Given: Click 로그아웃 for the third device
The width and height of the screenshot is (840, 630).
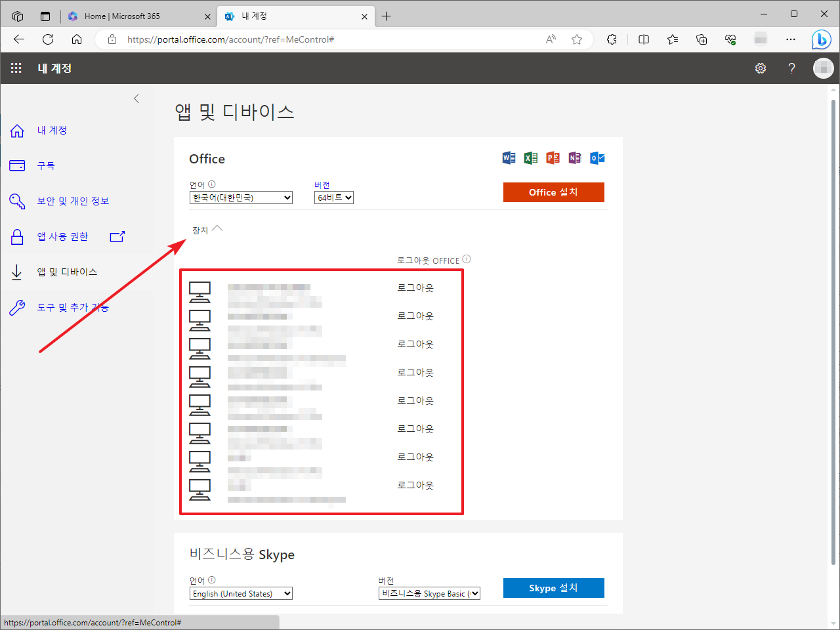Looking at the screenshot, I should (x=415, y=344).
